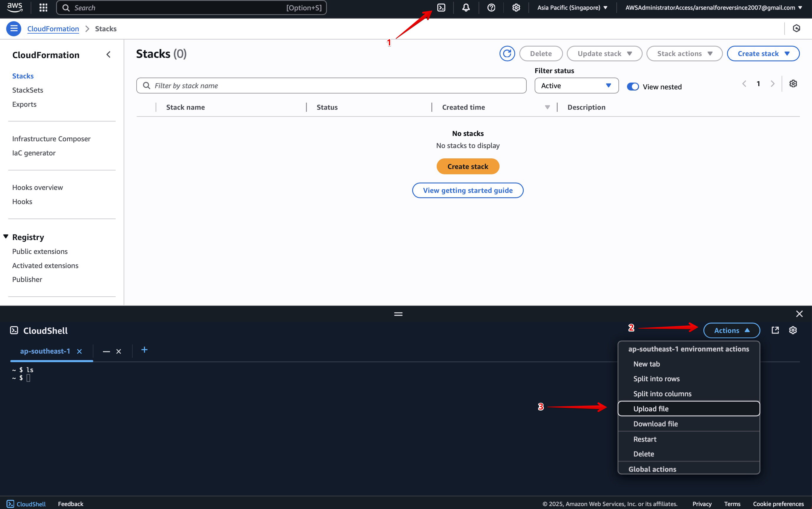The height and width of the screenshot is (509, 812).
Task: Select Download file in the Actions menu
Action: point(655,424)
